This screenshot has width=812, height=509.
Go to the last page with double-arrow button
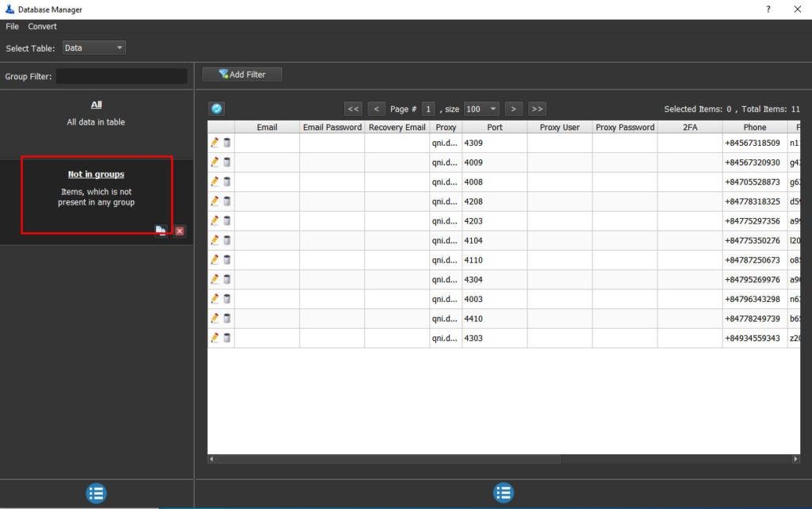pos(538,109)
